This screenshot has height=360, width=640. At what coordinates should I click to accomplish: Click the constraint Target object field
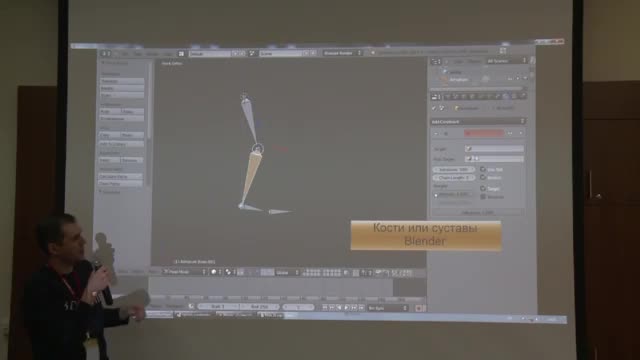[494, 149]
